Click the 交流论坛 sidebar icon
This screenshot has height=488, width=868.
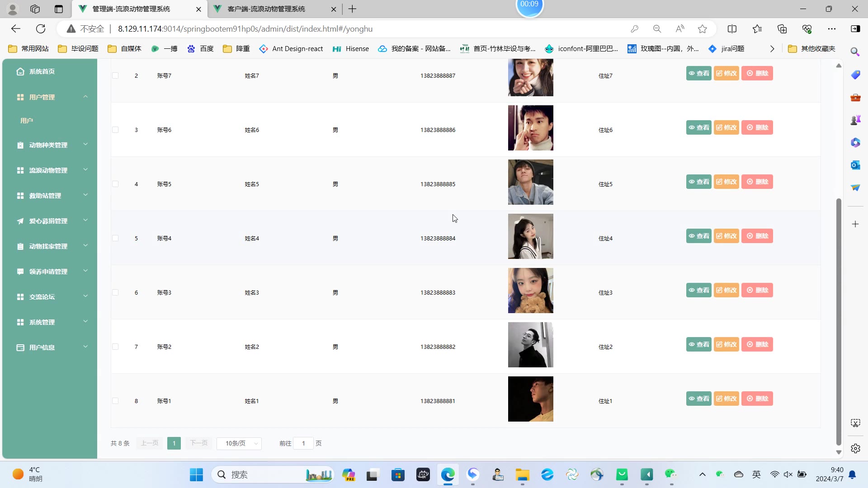tap(20, 297)
